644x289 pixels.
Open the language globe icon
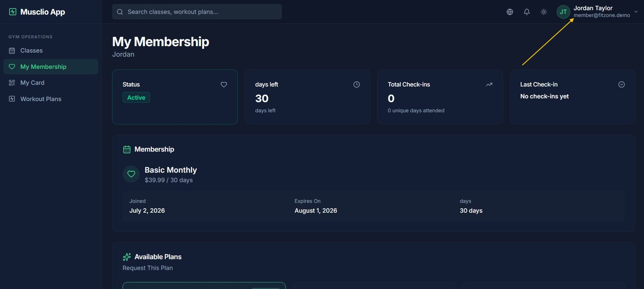510,12
